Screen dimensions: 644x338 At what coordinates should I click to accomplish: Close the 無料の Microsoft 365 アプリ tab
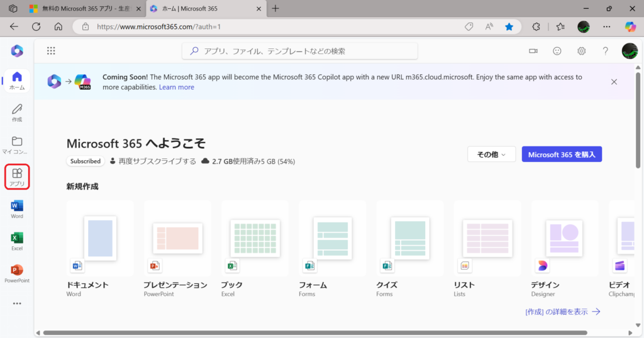tap(138, 9)
